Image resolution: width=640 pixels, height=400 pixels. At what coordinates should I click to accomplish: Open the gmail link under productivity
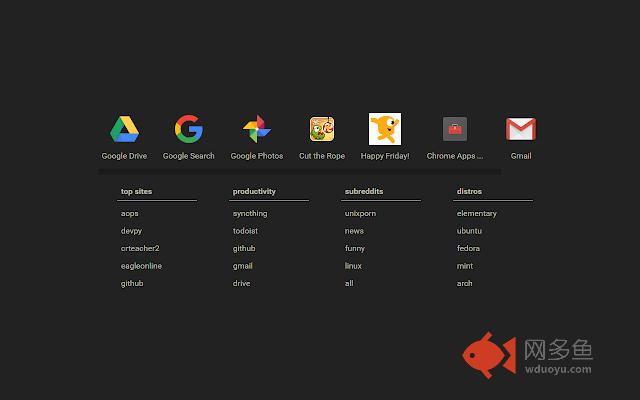point(242,266)
